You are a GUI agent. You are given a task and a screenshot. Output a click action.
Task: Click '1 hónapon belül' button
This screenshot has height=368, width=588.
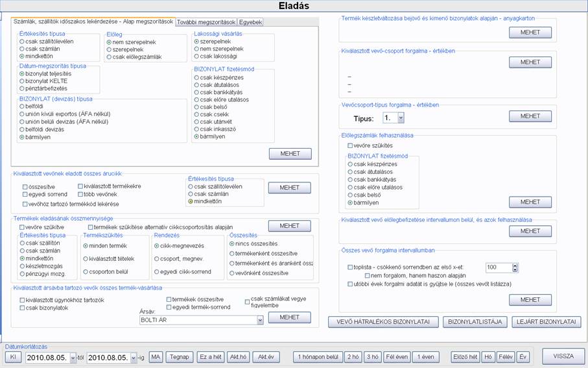[x=318, y=357]
